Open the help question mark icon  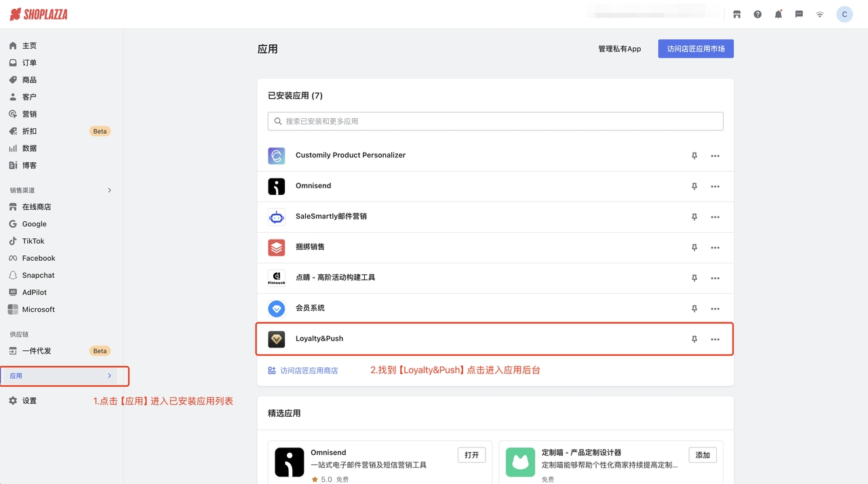click(757, 14)
